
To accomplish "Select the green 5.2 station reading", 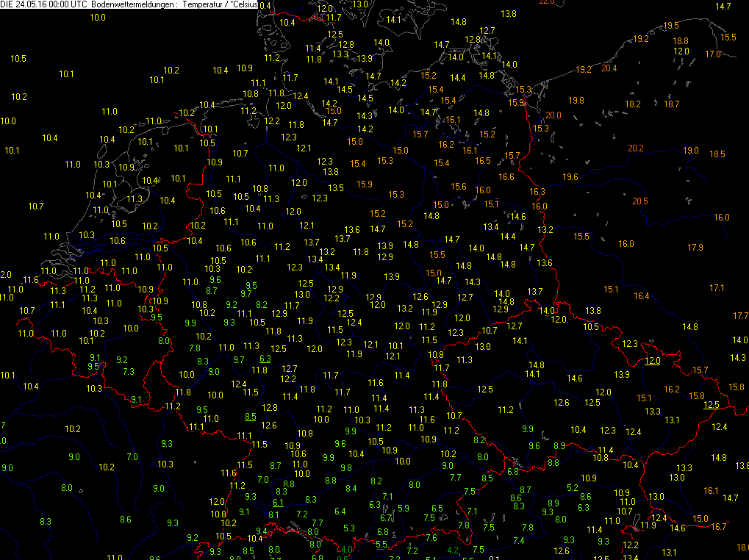I will coord(573,488).
